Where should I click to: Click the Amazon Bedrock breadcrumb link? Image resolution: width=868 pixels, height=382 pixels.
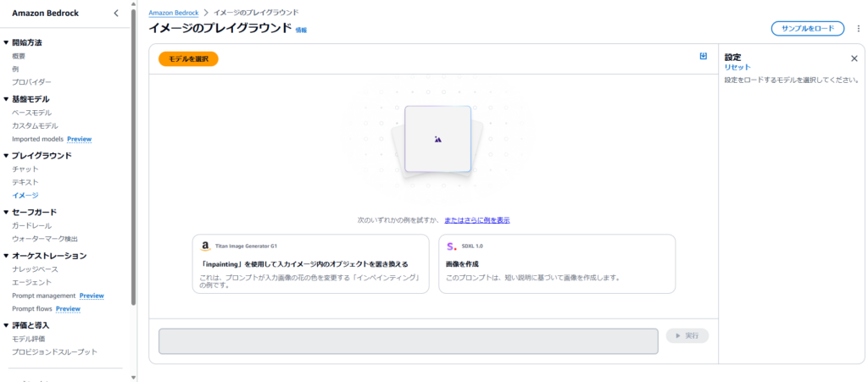click(x=173, y=14)
